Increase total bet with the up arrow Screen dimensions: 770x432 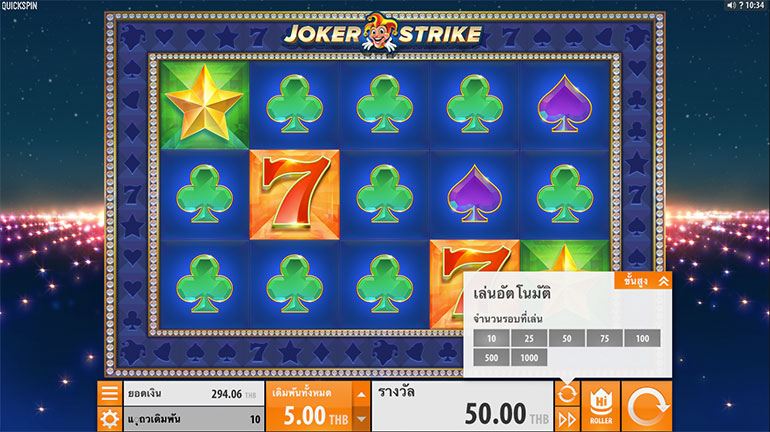361,394
